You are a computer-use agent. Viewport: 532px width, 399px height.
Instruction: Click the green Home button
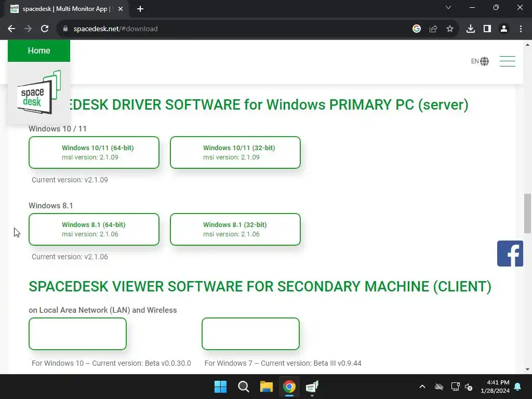click(39, 50)
